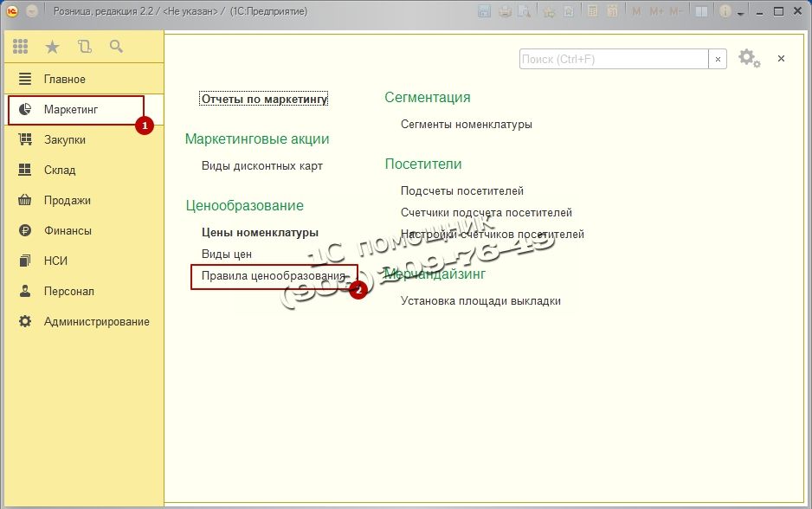The width and height of the screenshot is (812, 509).
Task: Open the Продажи section
Action: [68, 200]
